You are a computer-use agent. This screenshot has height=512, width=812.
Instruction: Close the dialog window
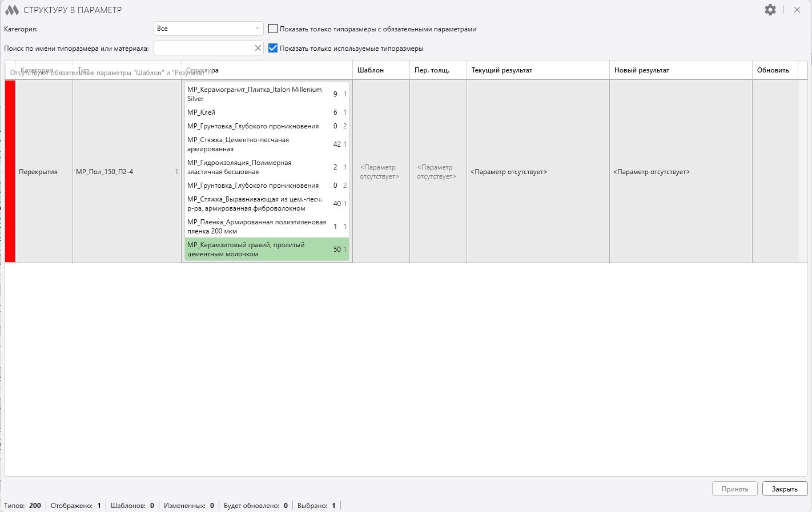(x=797, y=10)
